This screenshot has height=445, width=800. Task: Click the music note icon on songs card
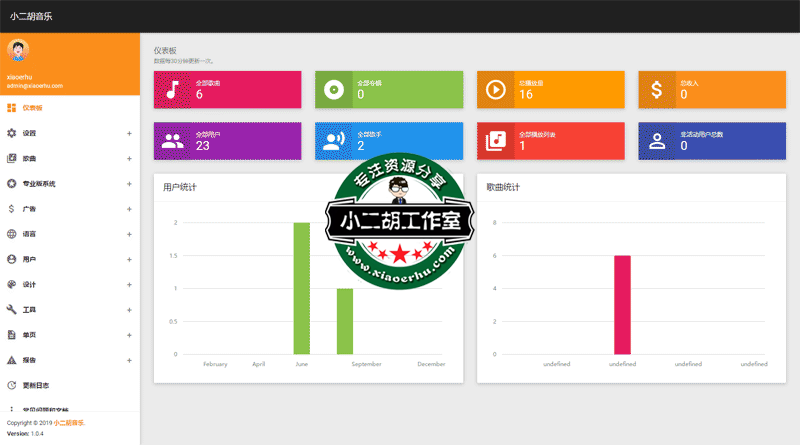click(172, 90)
